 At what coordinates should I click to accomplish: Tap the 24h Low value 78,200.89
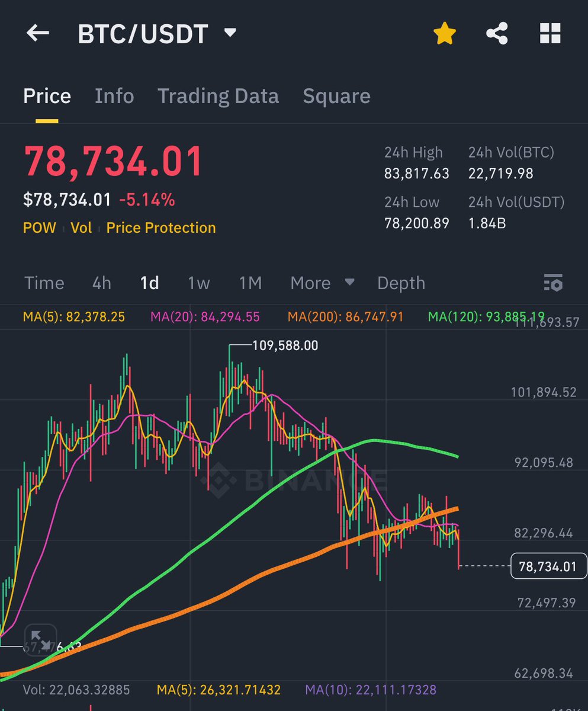417,223
